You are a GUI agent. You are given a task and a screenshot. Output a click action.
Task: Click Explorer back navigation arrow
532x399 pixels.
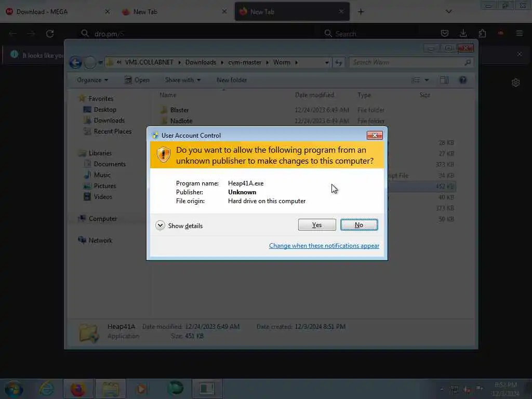click(x=75, y=62)
